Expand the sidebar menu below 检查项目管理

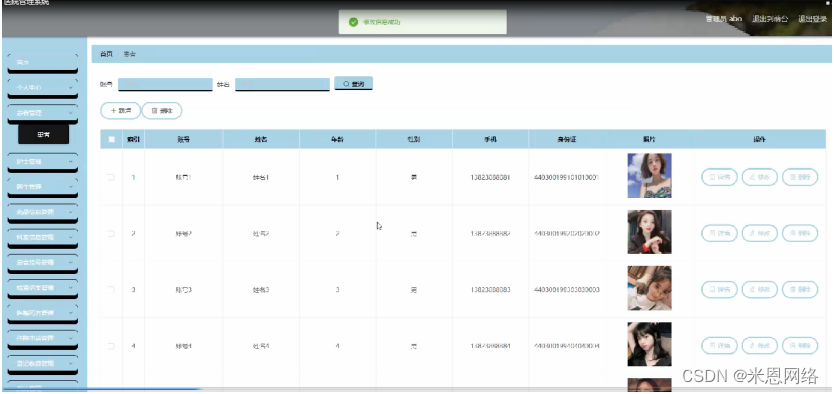click(x=43, y=313)
